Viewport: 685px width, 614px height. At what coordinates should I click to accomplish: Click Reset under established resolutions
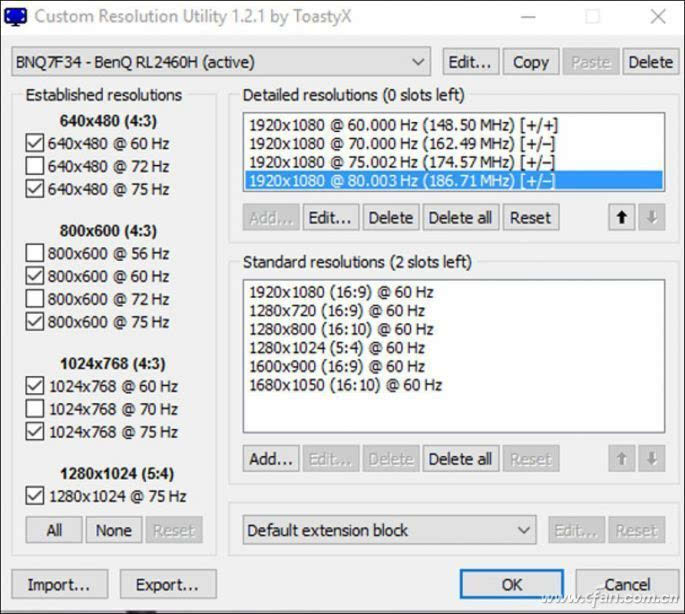click(x=174, y=530)
